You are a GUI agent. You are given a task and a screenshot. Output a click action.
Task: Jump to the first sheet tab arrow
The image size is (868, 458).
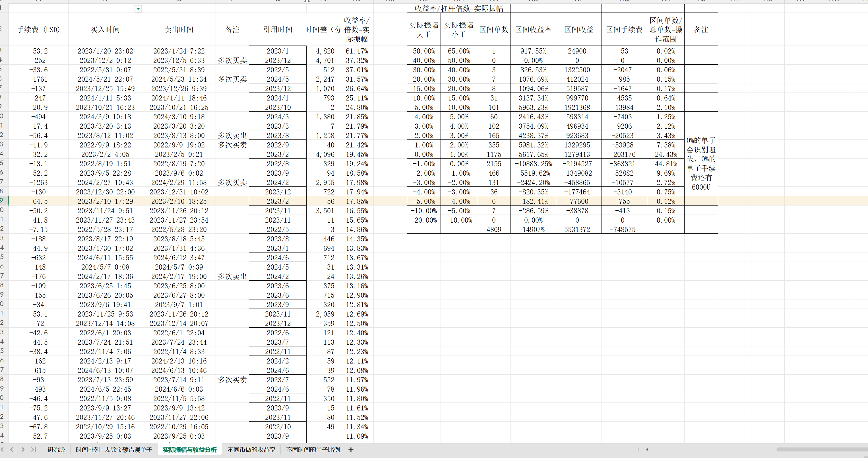pyautogui.click(x=2, y=449)
